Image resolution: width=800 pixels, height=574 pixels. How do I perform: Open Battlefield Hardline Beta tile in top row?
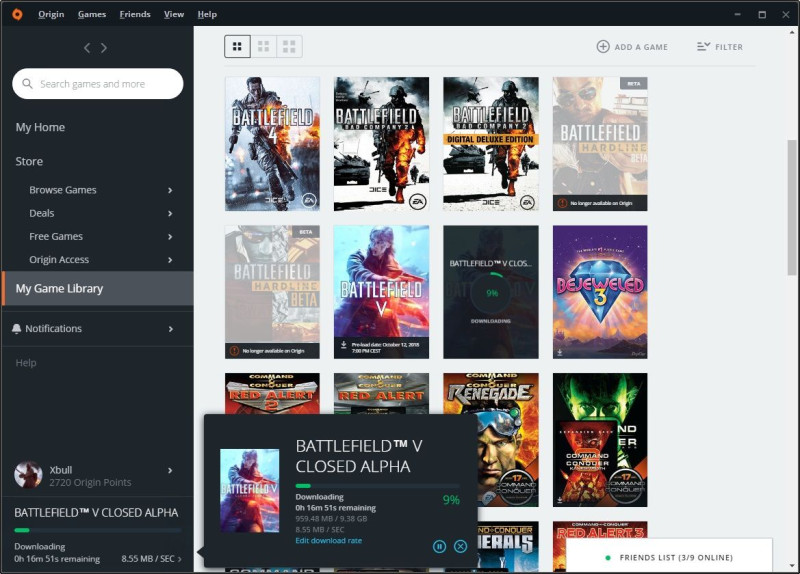click(600, 144)
